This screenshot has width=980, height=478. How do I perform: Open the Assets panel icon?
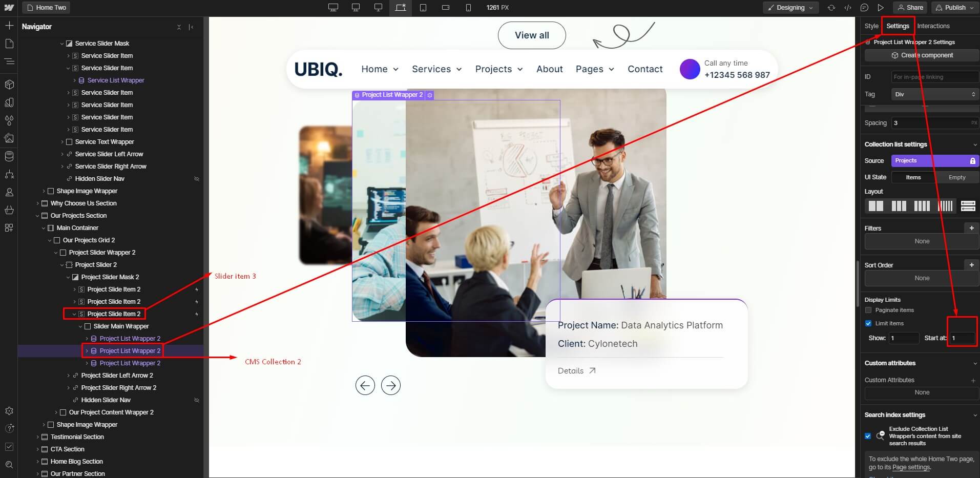9,138
